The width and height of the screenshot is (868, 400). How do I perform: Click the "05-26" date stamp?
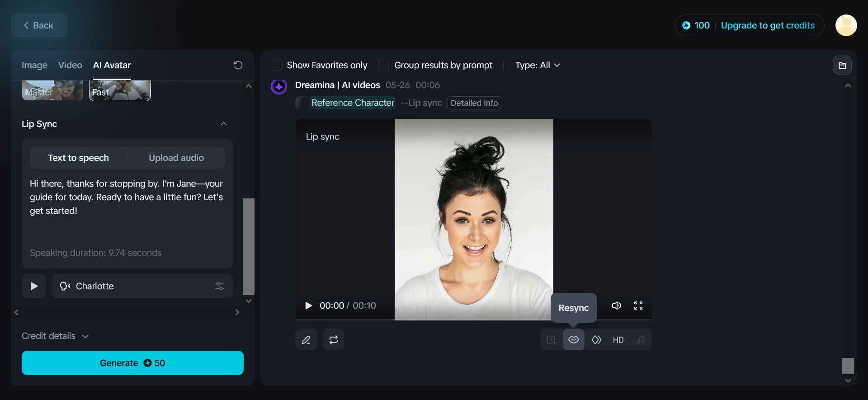tap(398, 85)
